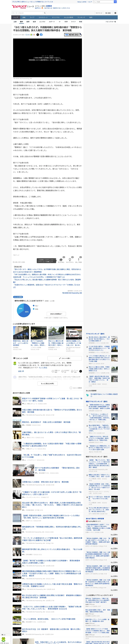The width and height of the screenshot is (129, 644).
Task: Open the スポーツ category
Action: 52,22
